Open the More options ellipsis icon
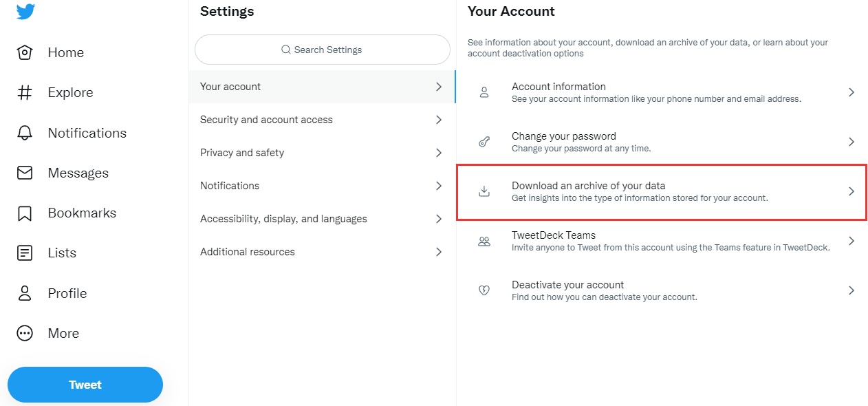This screenshot has width=868, height=406. (x=24, y=332)
